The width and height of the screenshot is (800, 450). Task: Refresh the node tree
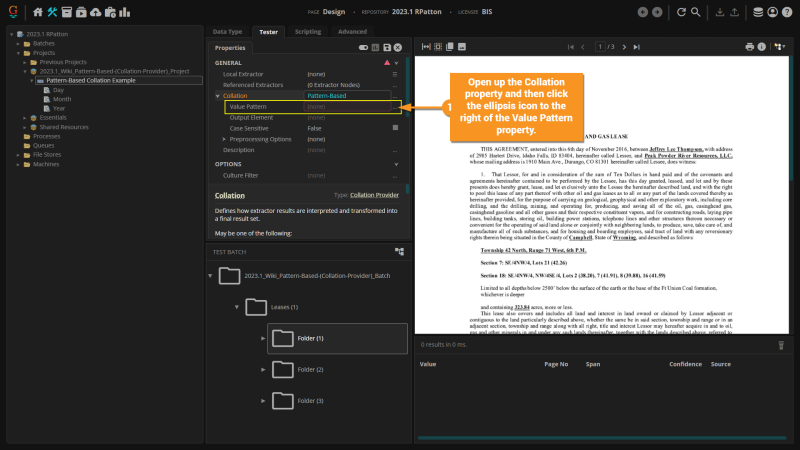[681, 12]
